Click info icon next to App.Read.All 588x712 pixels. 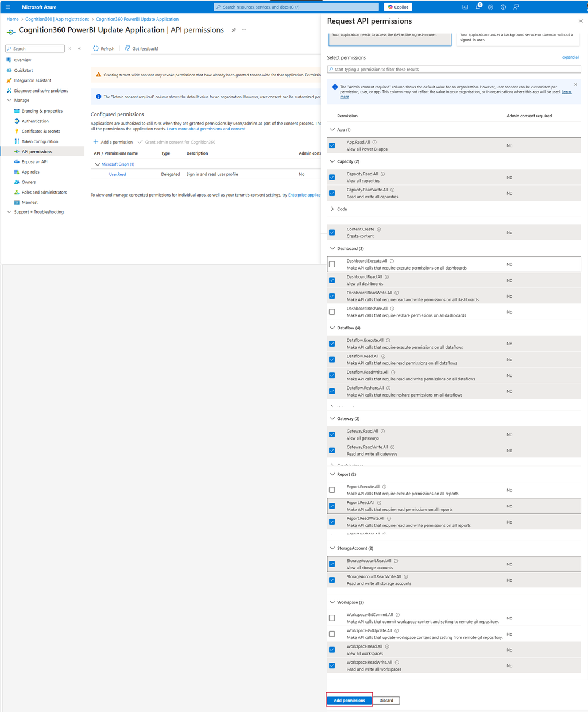coord(374,142)
